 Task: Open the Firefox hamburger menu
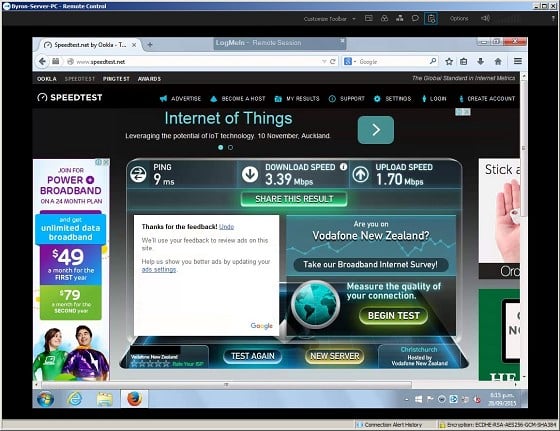tap(518, 61)
